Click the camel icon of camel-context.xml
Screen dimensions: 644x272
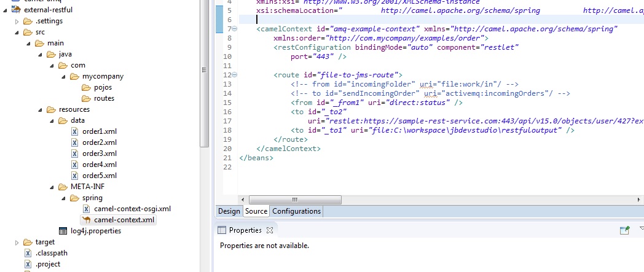tap(86, 220)
